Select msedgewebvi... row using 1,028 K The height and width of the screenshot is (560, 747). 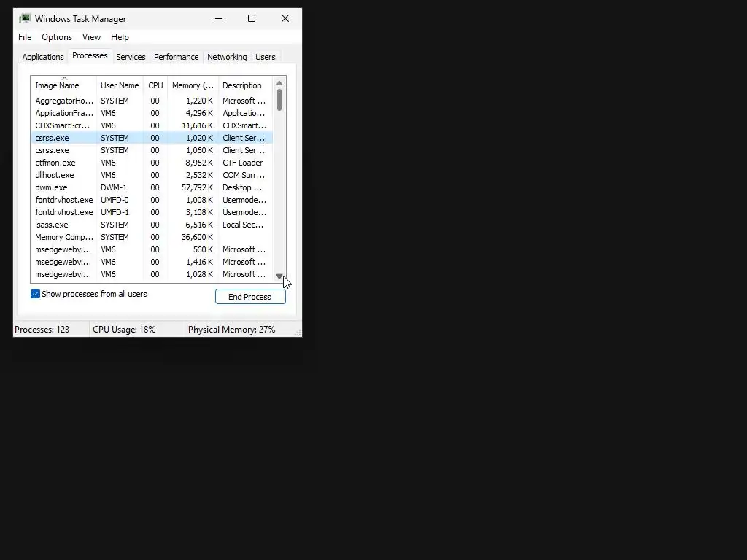tap(152, 274)
